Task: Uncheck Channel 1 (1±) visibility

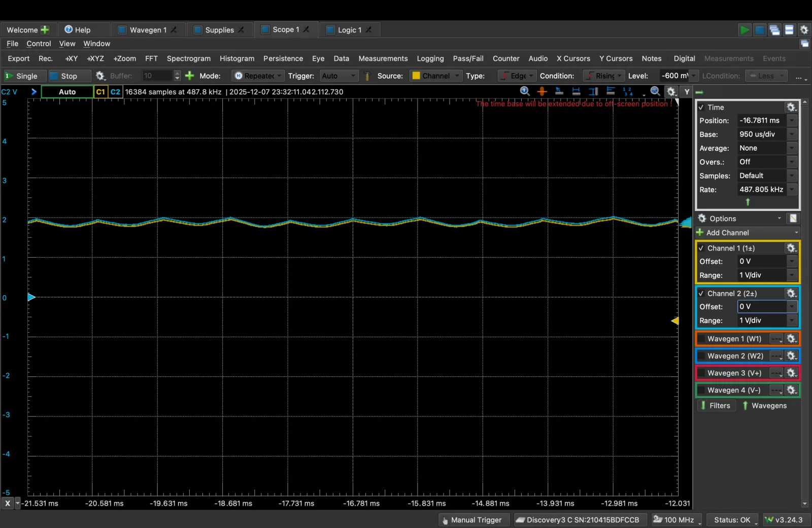Action: coord(701,248)
